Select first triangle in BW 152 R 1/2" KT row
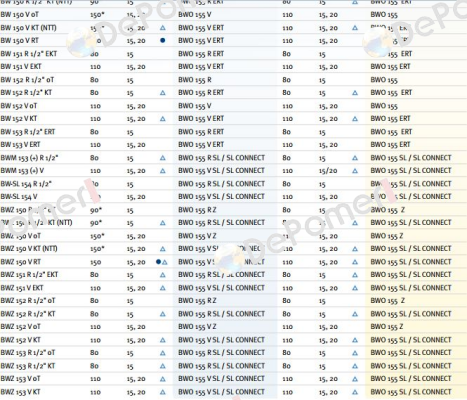This screenshot has height=400, width=467. (163, 93)
